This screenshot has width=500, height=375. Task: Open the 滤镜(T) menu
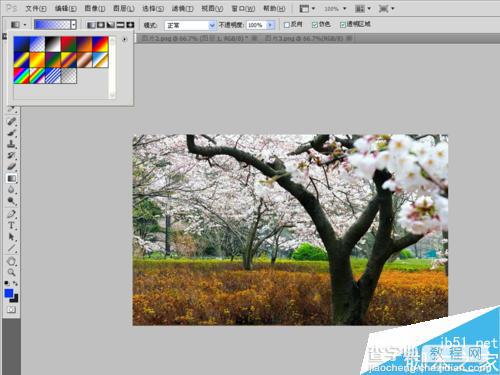pos(182,8)
